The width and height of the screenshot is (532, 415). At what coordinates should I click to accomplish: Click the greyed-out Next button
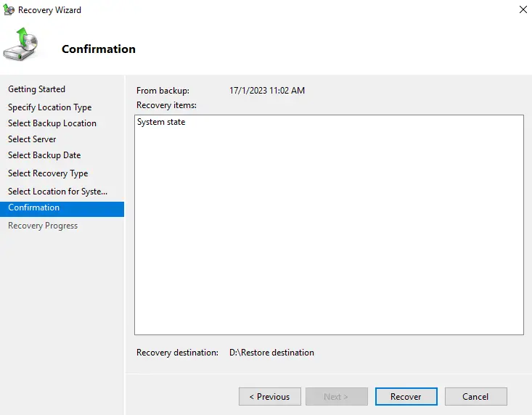[x=335, y=397]
